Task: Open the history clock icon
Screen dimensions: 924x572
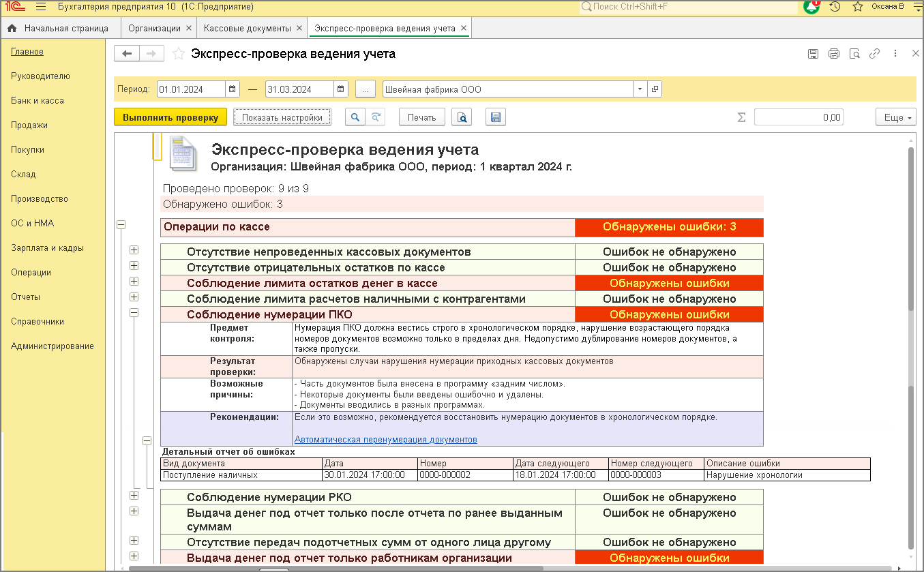Action: pyautogui.click(x=835, y=7)
